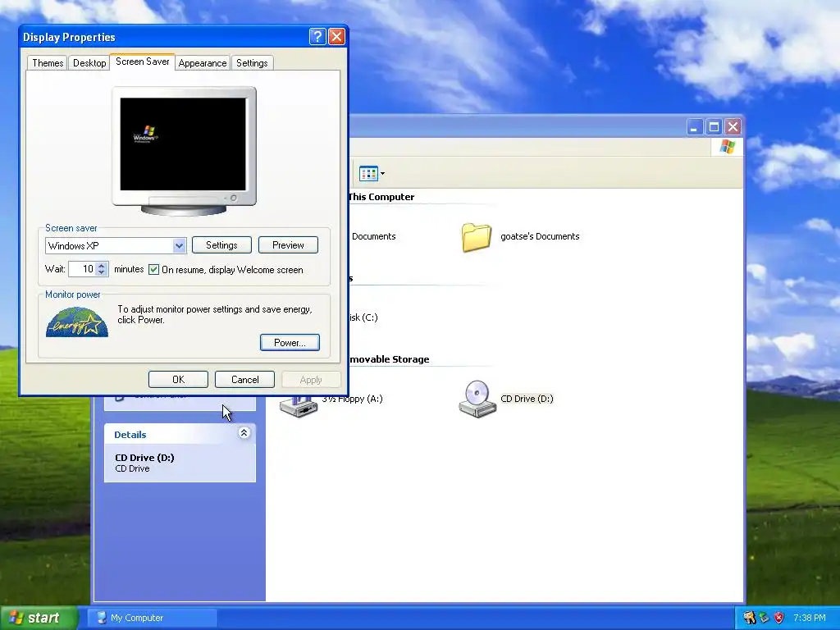Screen dimensions: 840x630
Task: Maximize the My Computer window
Action: tap(714, 127)
